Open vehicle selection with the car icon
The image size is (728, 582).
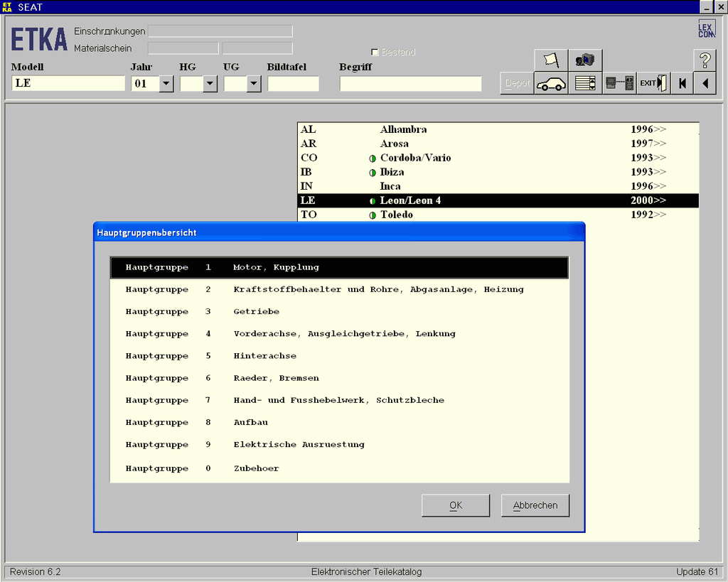pyautogui.click(x=551, y=84)
